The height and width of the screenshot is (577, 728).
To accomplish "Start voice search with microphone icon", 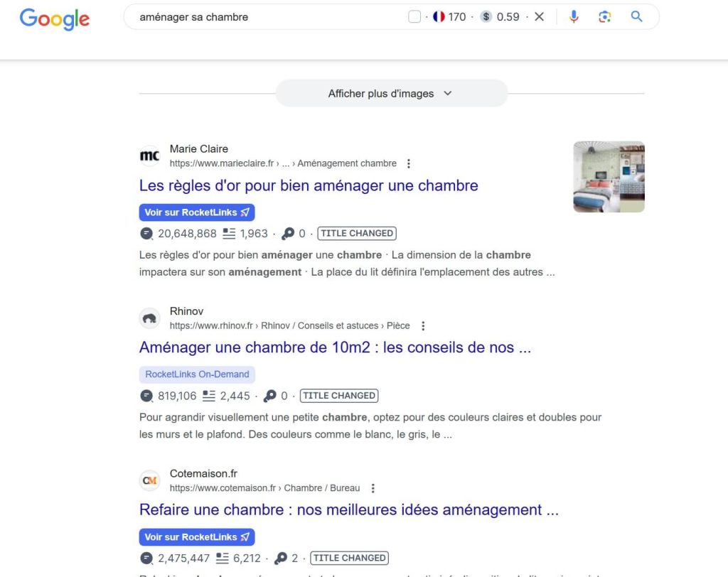I will coord(574,17).
